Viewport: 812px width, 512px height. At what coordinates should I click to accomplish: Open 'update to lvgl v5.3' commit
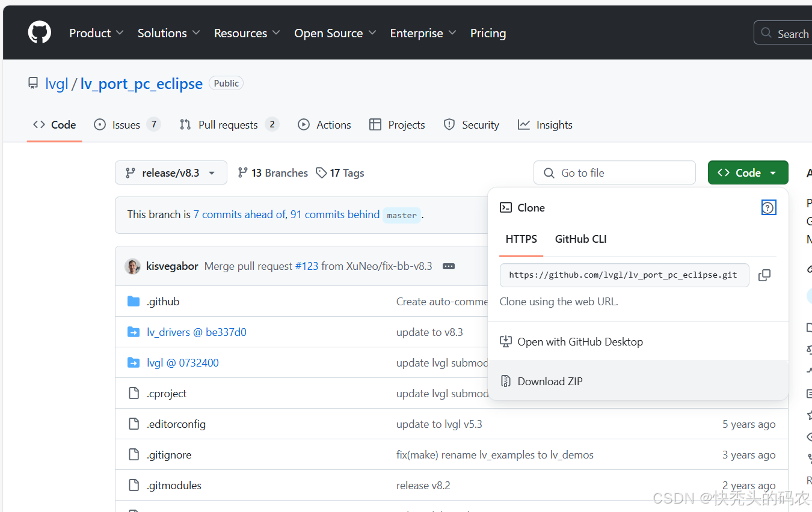[439, 424]
